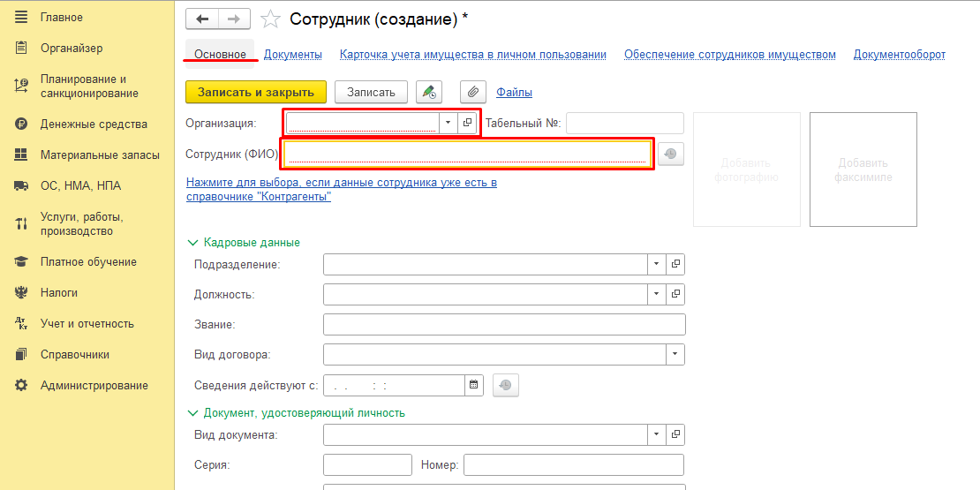This screenshot has width=980, height=490.
Task: Open Обеспечение сотрудников имуществом tab
Action: tap(730, 55)
